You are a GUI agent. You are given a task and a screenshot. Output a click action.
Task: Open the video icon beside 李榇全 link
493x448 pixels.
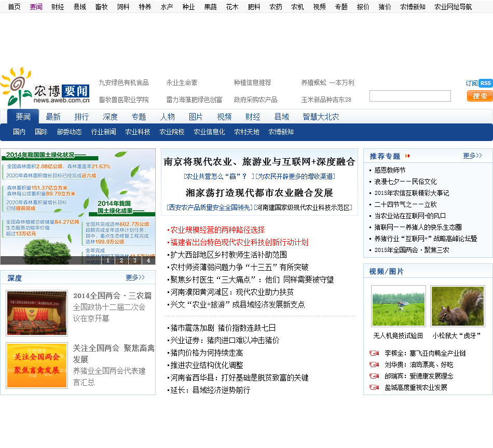point(374,353)
